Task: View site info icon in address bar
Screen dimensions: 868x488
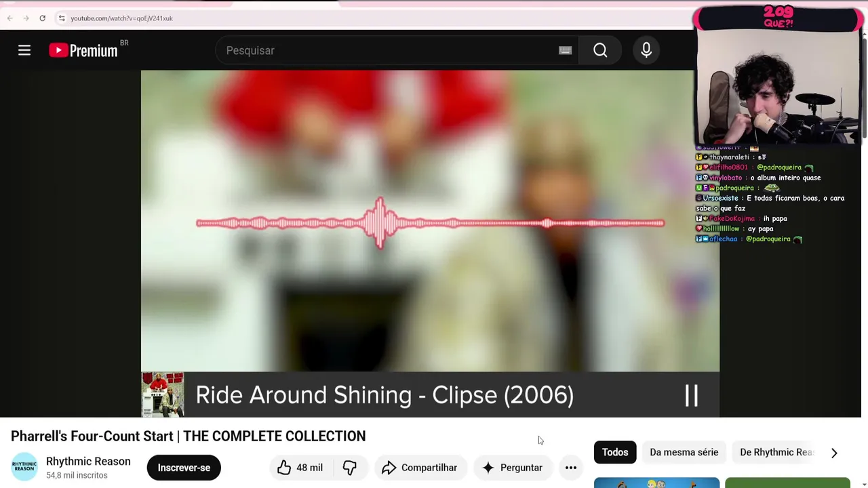Action: [62, 18]
